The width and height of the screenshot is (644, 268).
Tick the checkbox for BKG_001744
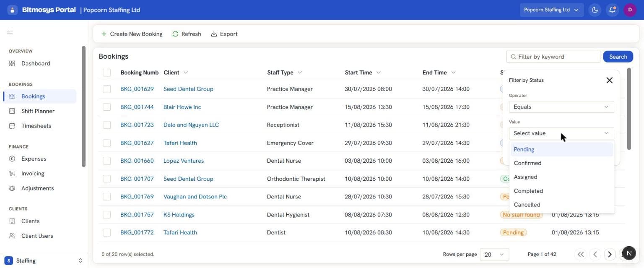click(107, 107)
